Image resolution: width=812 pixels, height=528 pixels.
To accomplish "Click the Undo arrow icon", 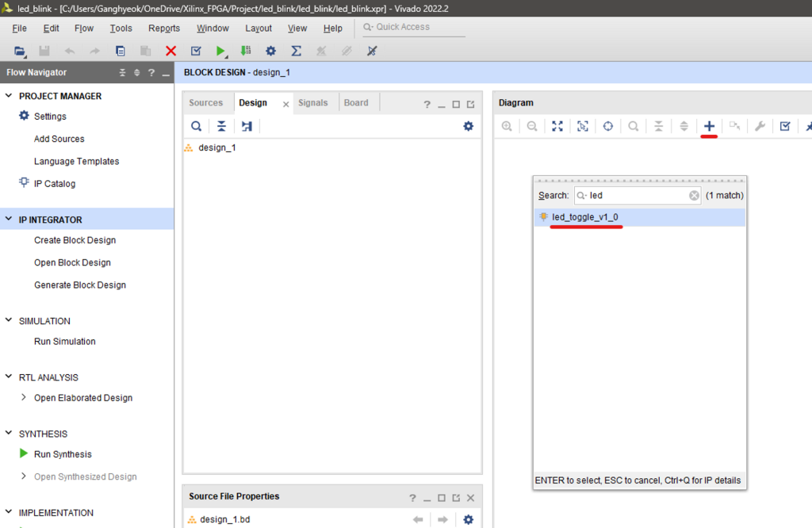I will (70, 51).
